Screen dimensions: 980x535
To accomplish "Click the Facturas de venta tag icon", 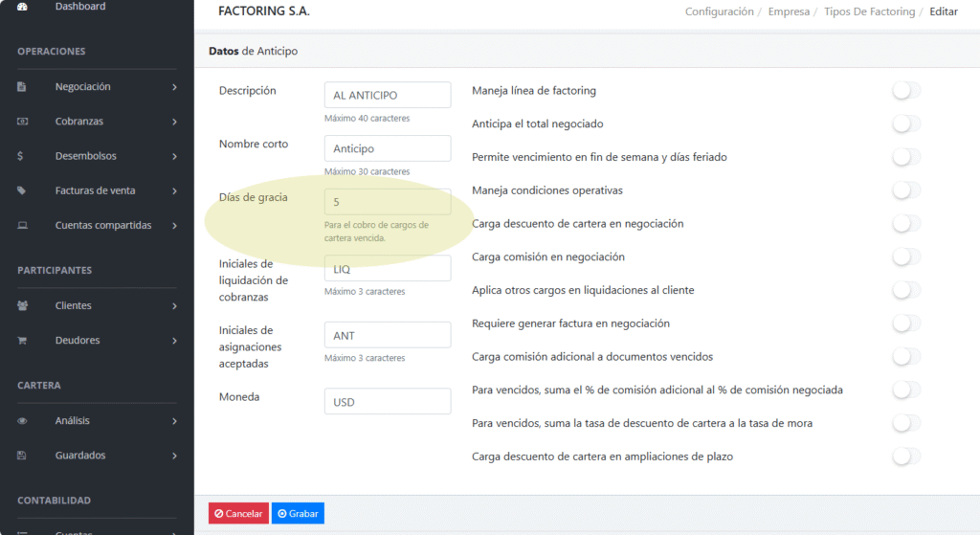I will pyautogui.click(x=22, y=190).
